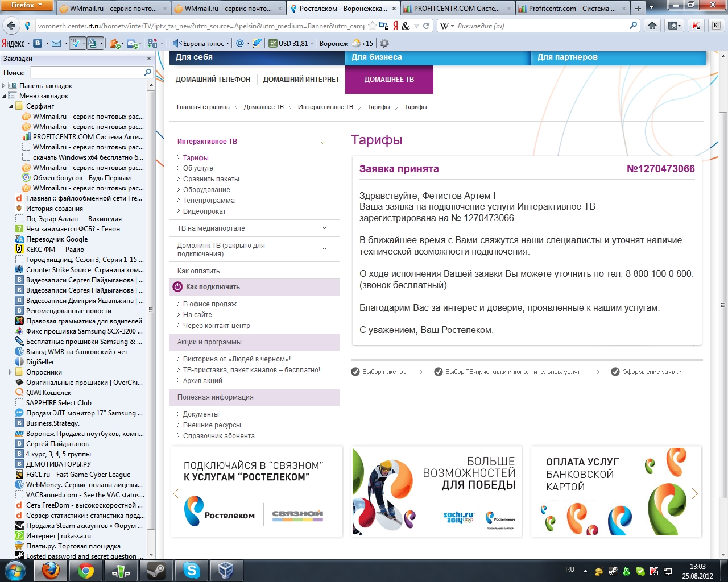
Task: Open the Справочник абонента link
Action: tap(219, 436)
